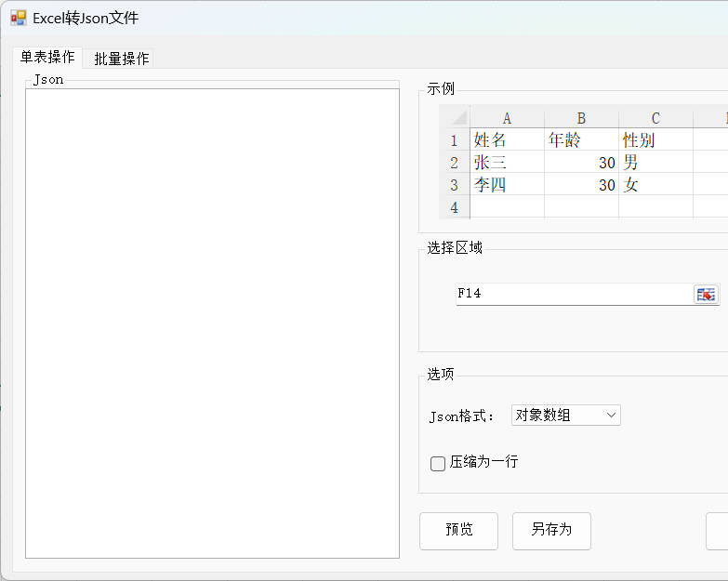Viewport: 728px width, 581px height.
Task: Switch to the 批量操作 tab
Action: (121, 59)
